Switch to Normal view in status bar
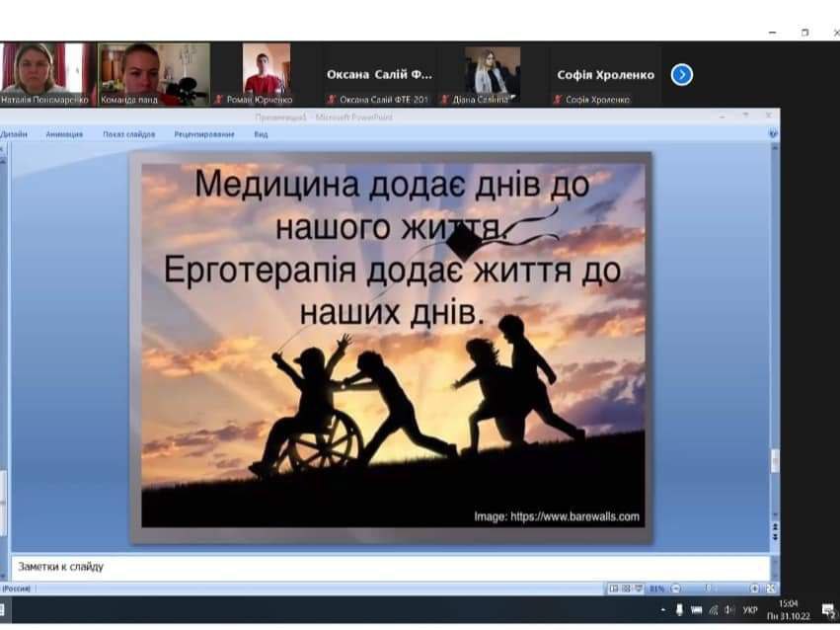 [613, 589]
